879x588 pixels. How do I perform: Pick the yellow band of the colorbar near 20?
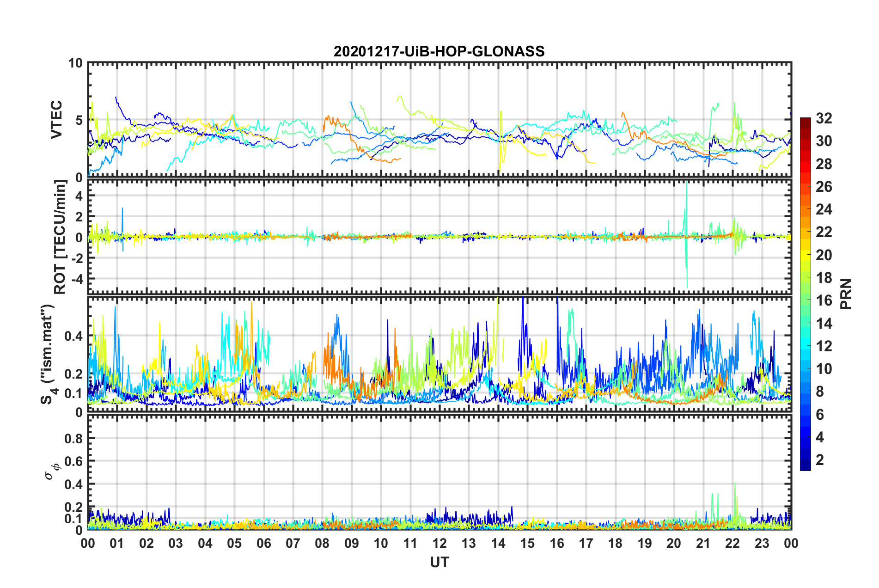[805, 255]
